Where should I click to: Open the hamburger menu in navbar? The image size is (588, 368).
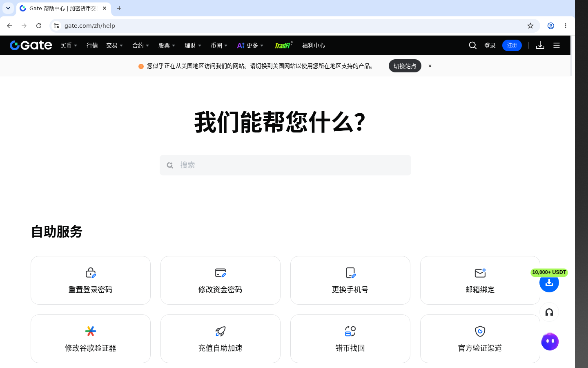coord(557,45)
